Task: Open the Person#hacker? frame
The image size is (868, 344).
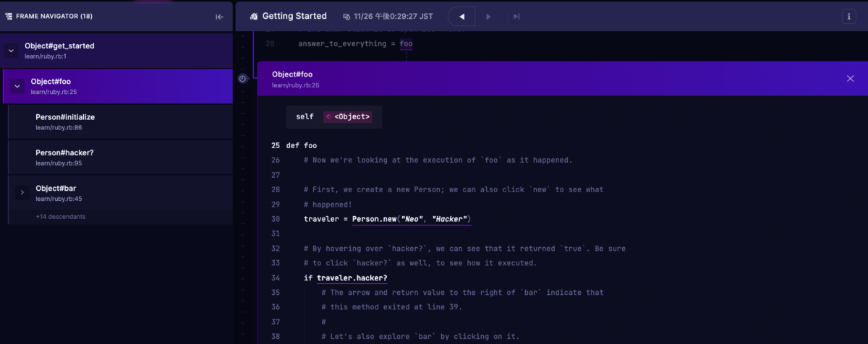Action: [x=120, y=157]
